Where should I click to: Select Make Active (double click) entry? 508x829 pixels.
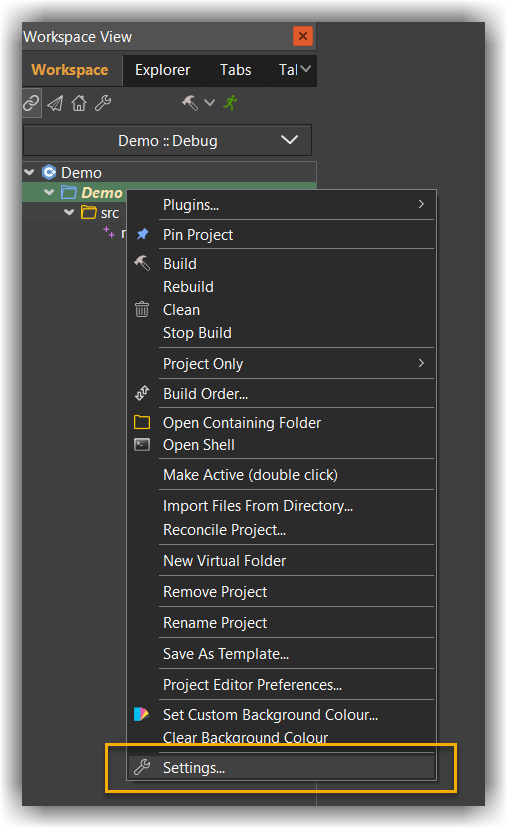click(x=281, y=475)
